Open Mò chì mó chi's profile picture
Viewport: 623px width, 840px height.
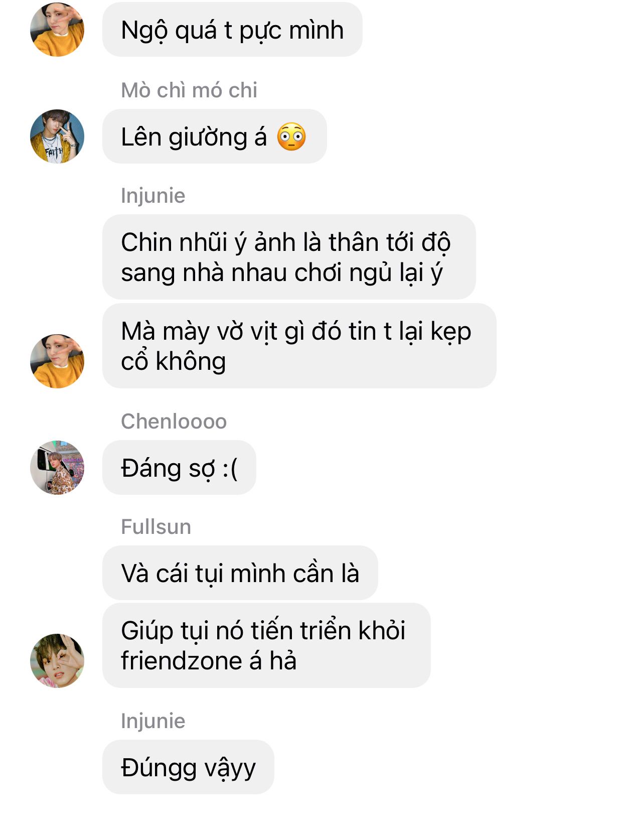pyautogui.click(x=57, y=136)
